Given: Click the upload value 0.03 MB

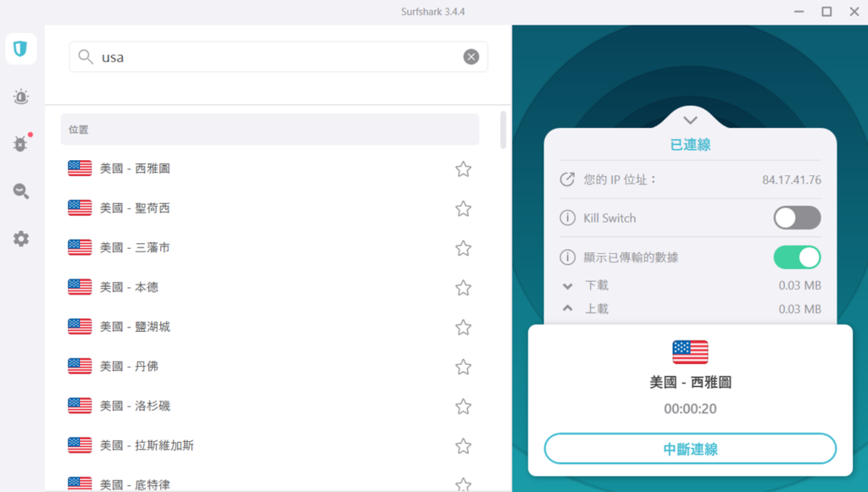Looking at the screenshot, I should coord(800,309).
